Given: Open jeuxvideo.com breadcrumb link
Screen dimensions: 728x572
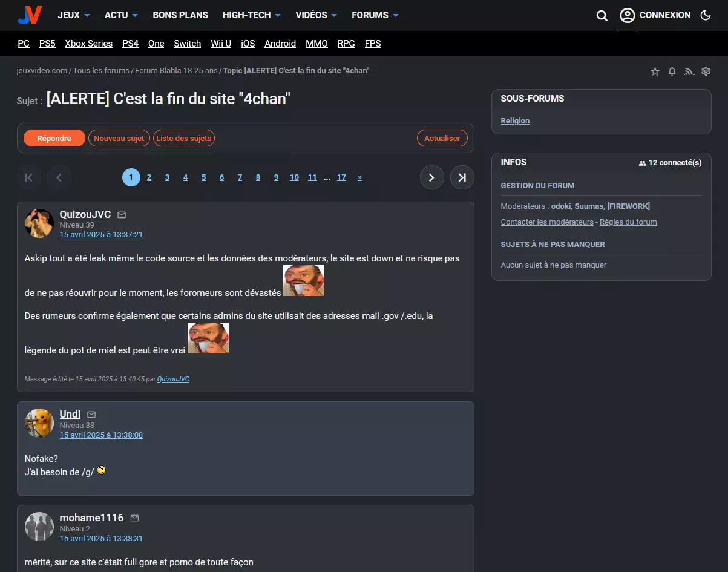Looking at the screenshot, I should pyautogui.click(x=42, y=71).
